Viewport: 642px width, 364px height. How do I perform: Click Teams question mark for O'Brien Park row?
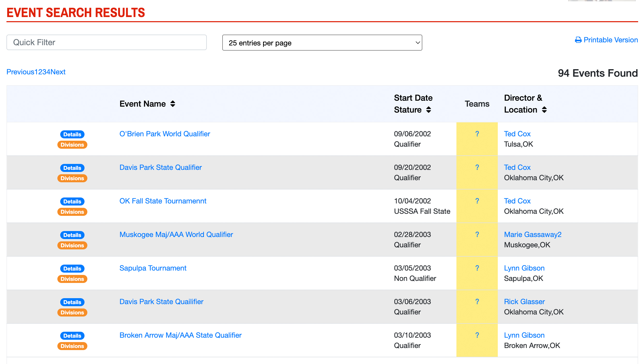[x=477, y=134]
